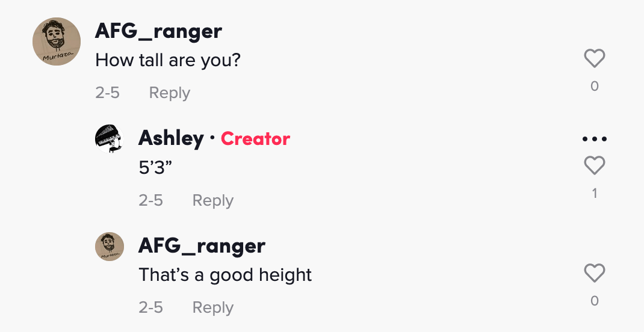The image size is (644, 332).
Task: Open AFG_ranger's avatar beside "That's a good height"
Action: (x=109, y=247)
